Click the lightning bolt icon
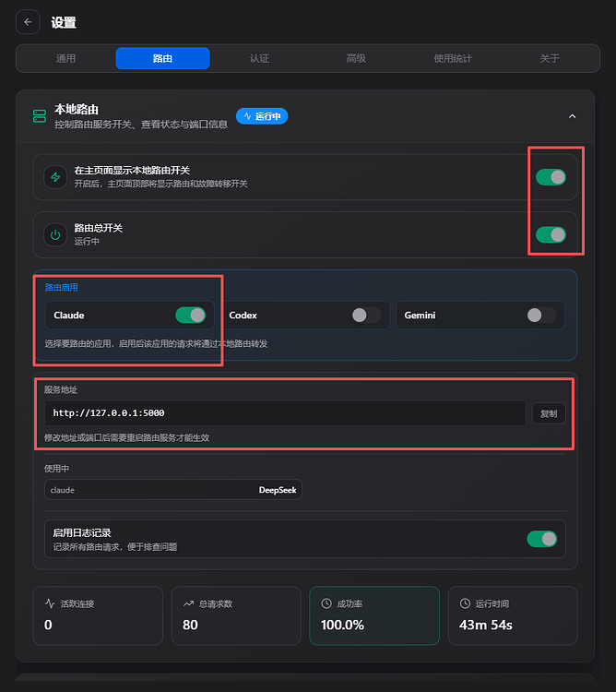Screen dimensions: 616x692 [55, 177]
